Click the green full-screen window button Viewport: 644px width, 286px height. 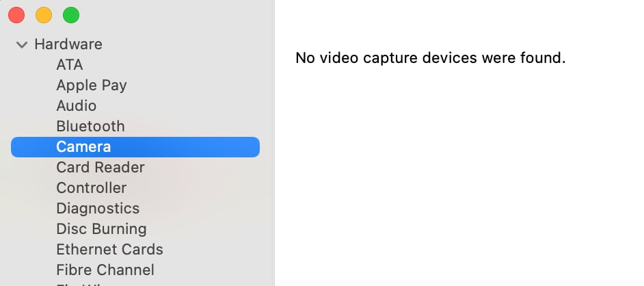point(71,15)
